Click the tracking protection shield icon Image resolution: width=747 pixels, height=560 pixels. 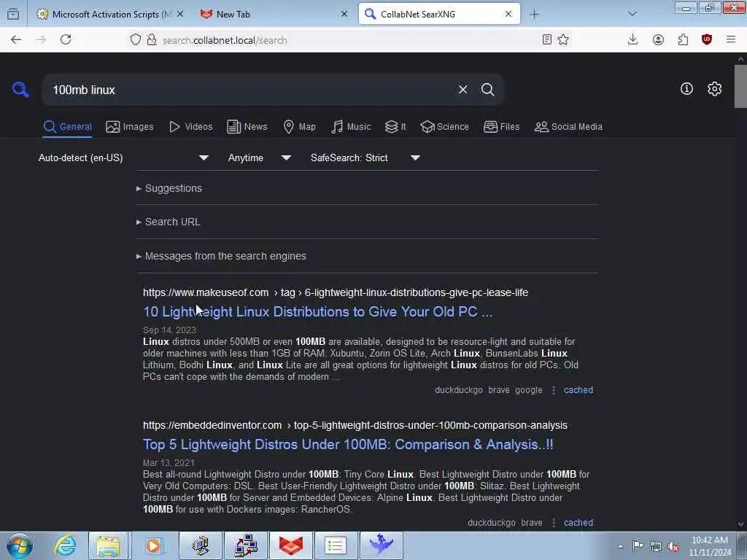pyautogui.click(x=136, y=40)
